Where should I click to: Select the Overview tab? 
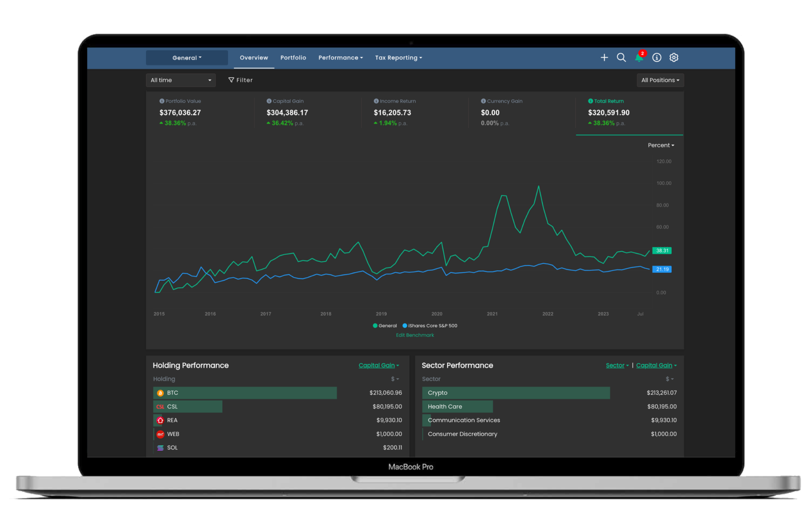click(x=255, y=57)
